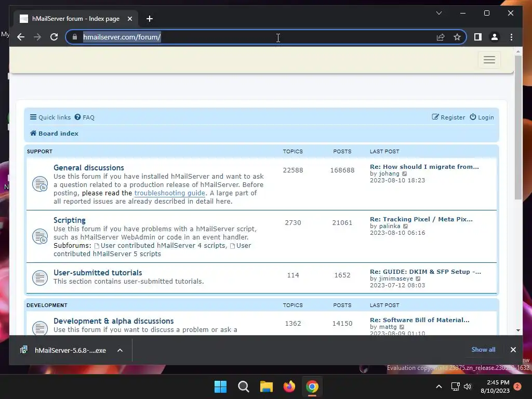
Task: Open Windows Start menu
Action: (220, 387)
